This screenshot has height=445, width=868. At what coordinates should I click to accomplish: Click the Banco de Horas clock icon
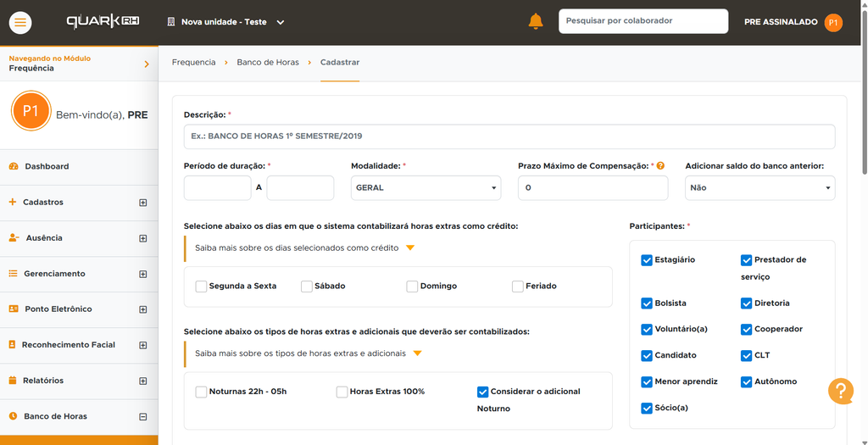pos(14,415)
